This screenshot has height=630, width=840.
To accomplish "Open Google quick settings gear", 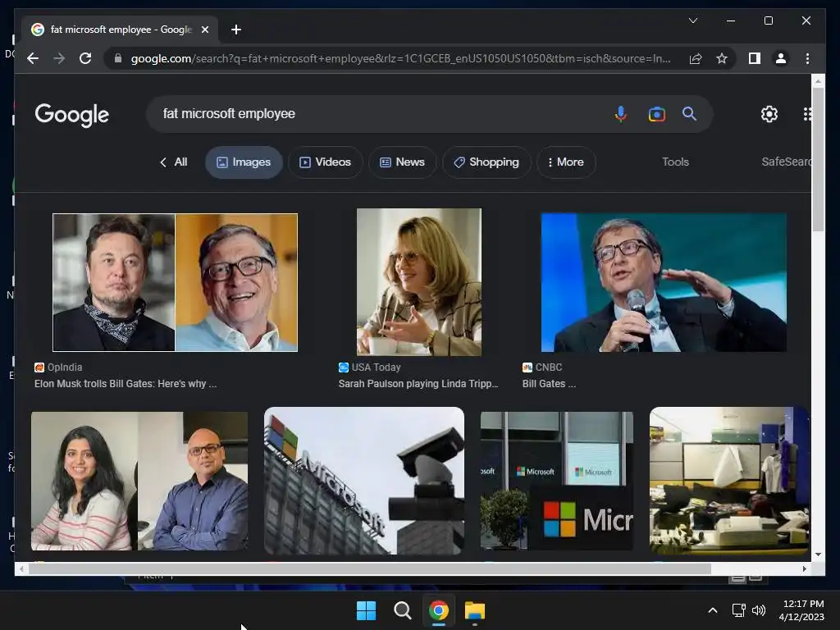I will point(769,113).
